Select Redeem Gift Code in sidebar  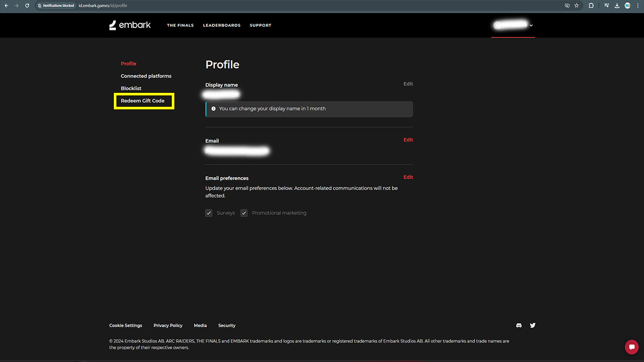143,101
